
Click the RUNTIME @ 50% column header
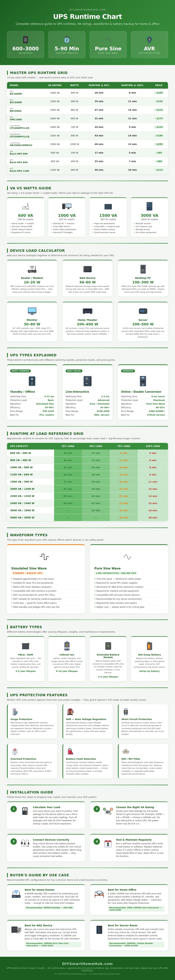(99, 85)
